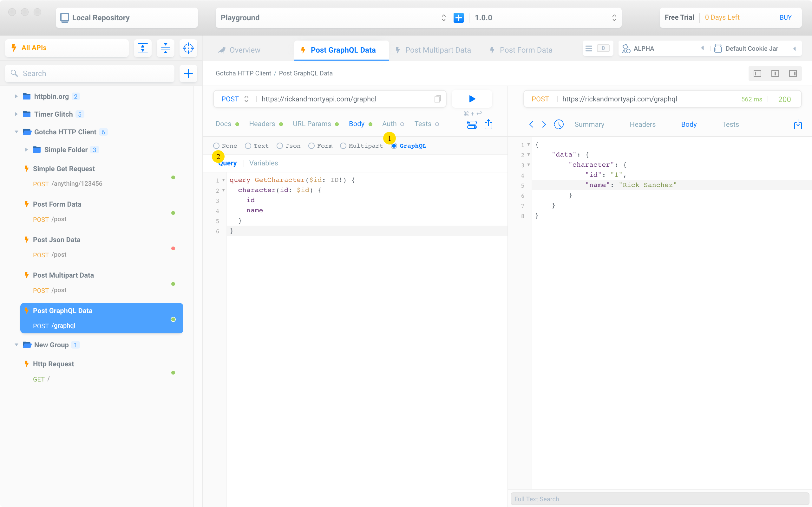
Task: Collapse the Gotcha HTTP Client folder
Action: point(16,132)
